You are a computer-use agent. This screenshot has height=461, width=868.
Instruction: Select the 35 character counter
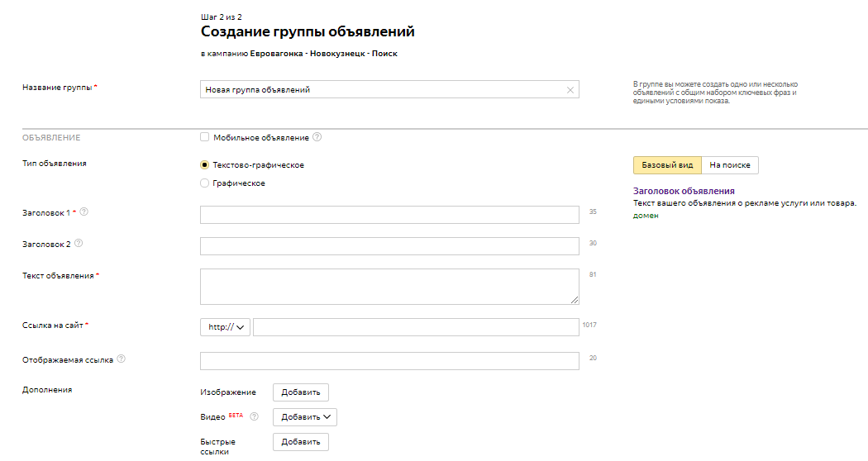[593, 211]
